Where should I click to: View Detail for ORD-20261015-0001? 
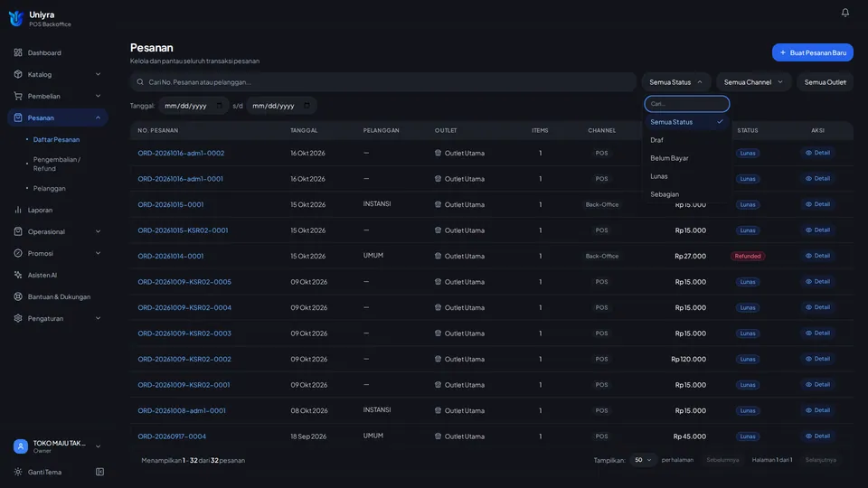point(817,204)
